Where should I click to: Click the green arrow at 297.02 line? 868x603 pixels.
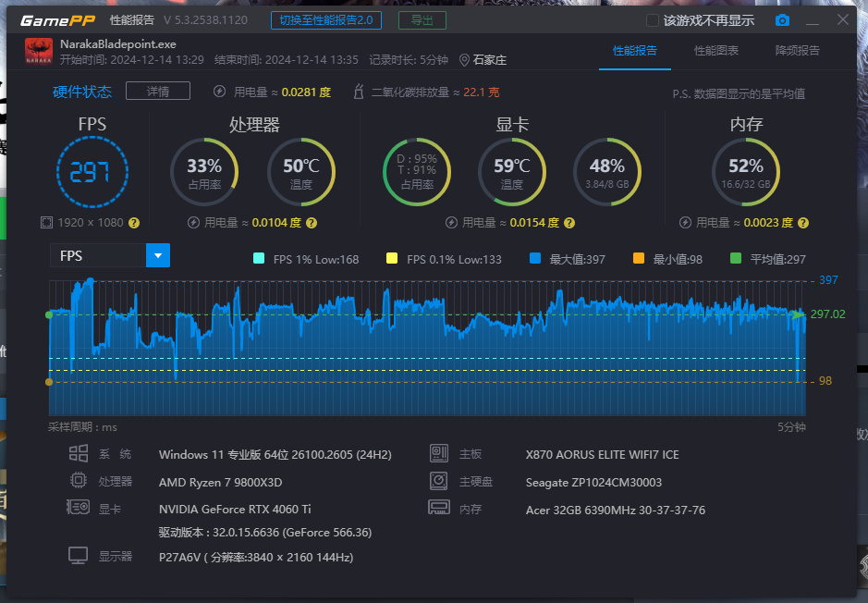coord(798,314)
